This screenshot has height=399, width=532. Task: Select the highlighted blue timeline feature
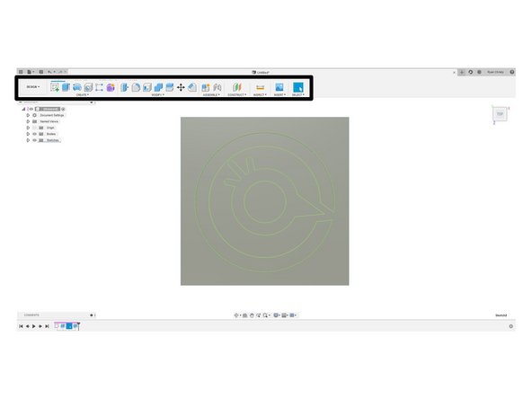[x=69, y=326]
